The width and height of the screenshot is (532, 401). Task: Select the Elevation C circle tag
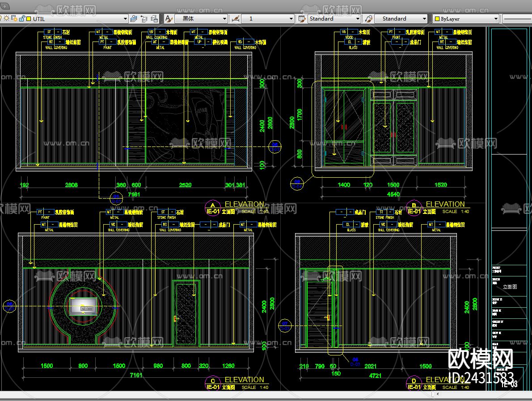[213, 384]
